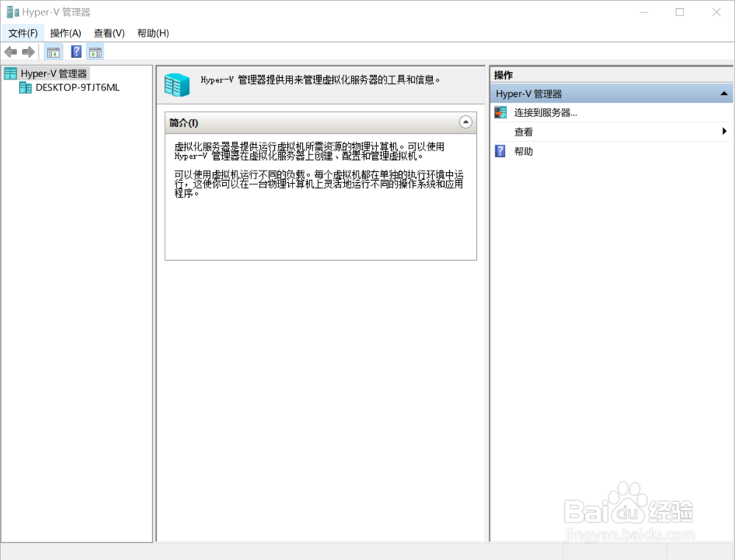Open the 文件(F) menu
Image resolution: width=735 pixels, height=560 pixels.
pyautogui.click(x=23, y=32)
